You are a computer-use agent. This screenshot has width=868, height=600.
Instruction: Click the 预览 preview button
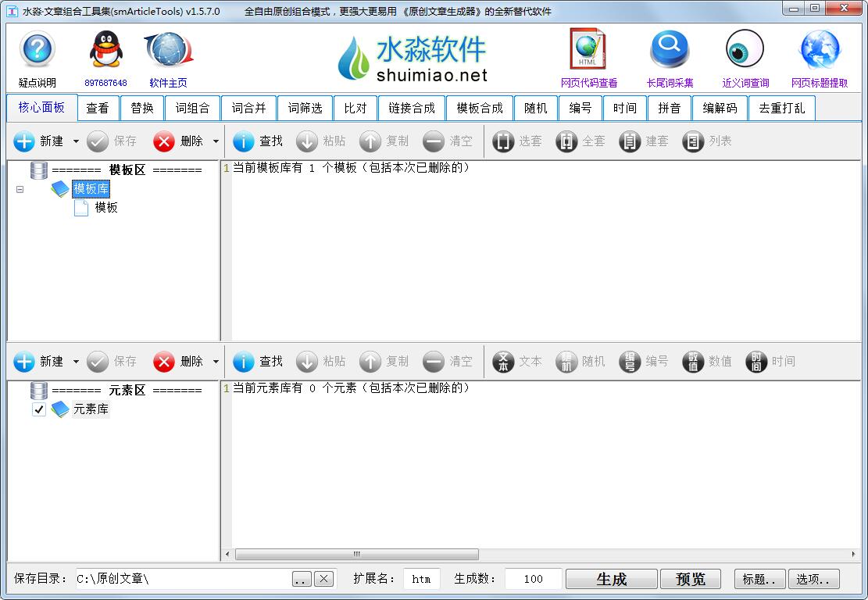pyautogui.click(x=691, y=579)
